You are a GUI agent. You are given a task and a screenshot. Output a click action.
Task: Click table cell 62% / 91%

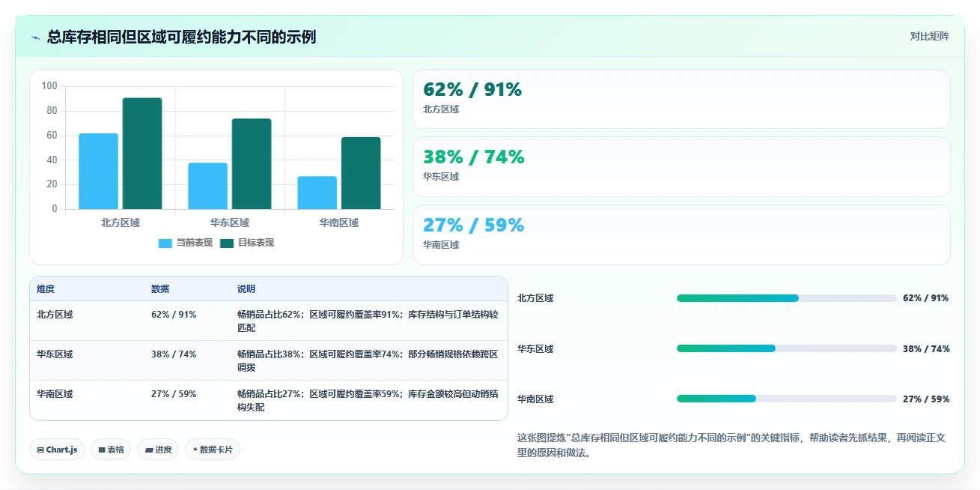[x=174, y=315]
